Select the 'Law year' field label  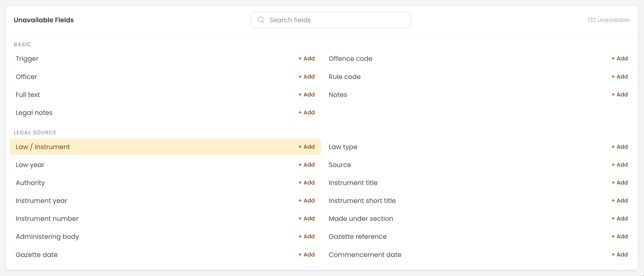click(30, 165)
